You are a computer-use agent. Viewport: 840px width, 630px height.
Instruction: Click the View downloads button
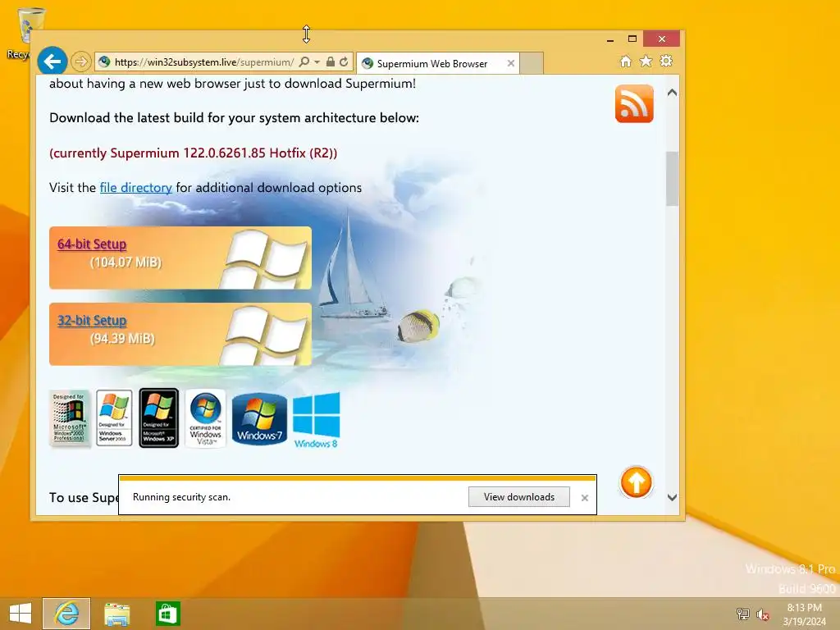point(519,496)
